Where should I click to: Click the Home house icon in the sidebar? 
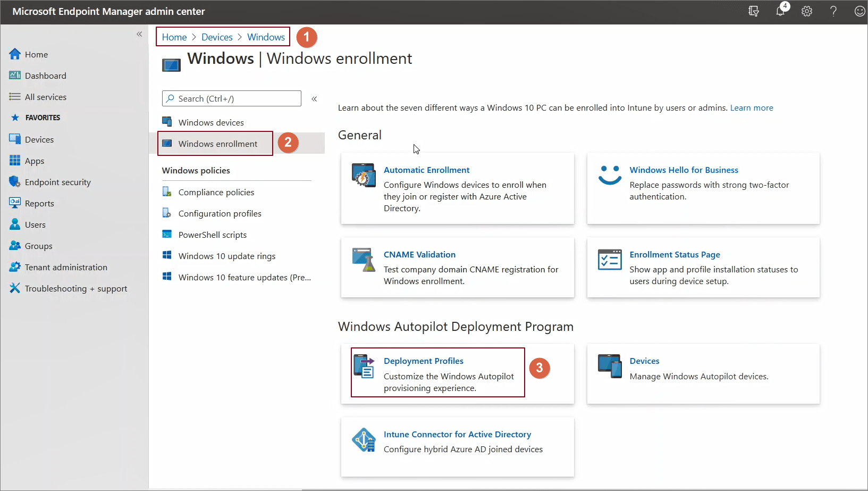point(15,54)
